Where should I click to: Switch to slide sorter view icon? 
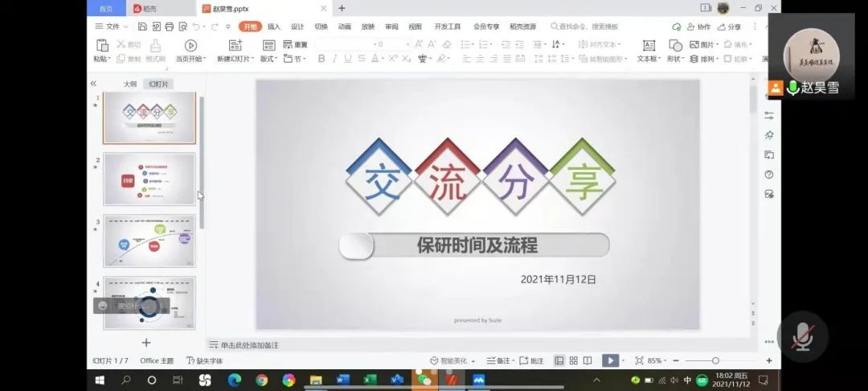pyautogui.click(x=574, y=360)
